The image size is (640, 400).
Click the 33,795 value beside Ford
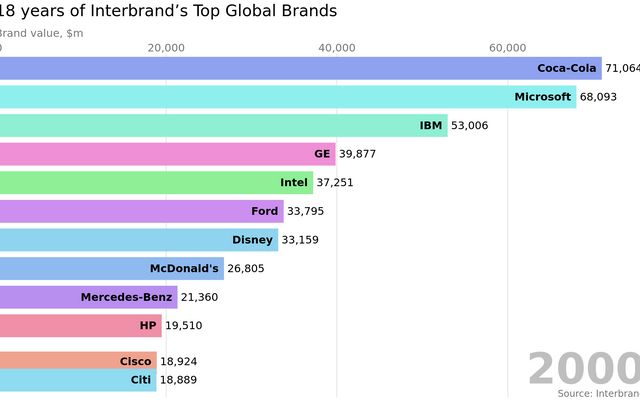point(305,211)
